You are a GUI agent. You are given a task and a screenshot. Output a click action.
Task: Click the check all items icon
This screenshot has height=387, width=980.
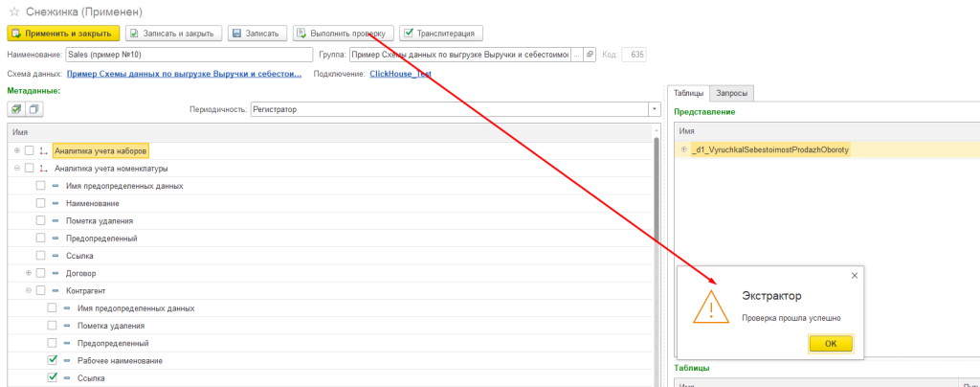16,109
